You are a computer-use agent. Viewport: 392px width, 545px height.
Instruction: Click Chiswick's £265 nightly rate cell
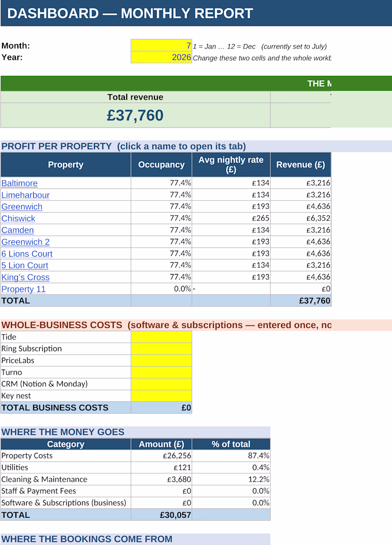tap(231, 218)
